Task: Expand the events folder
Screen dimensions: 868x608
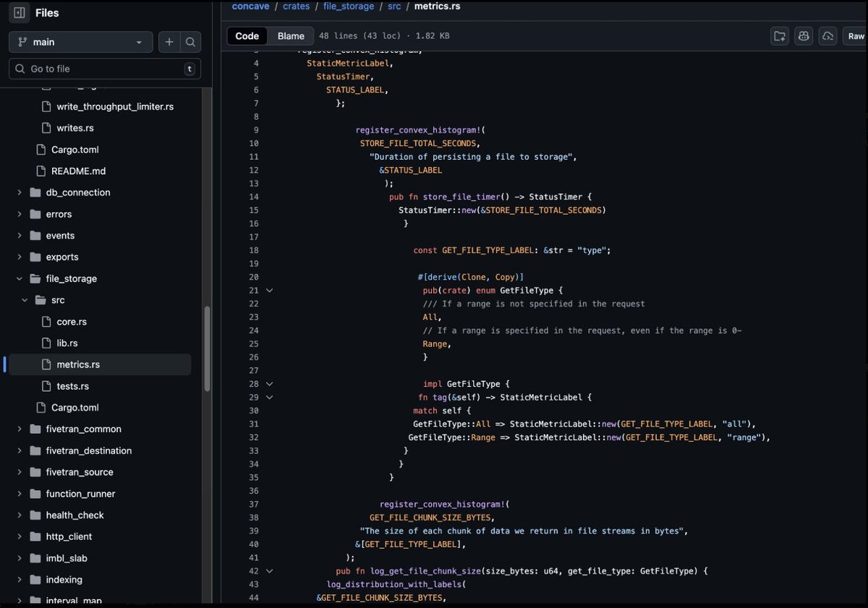Action: coord(20,236)
